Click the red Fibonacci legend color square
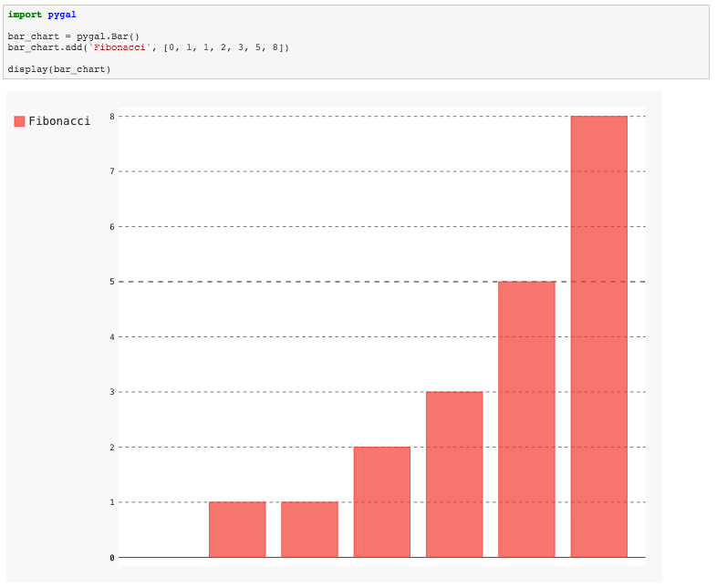Screen dimensions: 717x588 (19, 121)
